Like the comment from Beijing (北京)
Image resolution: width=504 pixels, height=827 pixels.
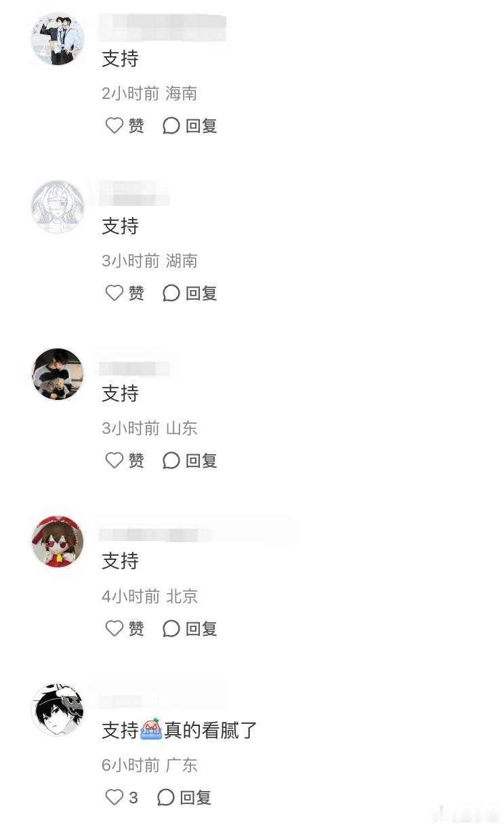[125, 628]
